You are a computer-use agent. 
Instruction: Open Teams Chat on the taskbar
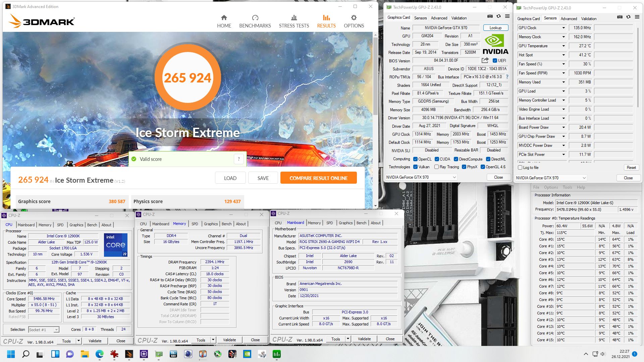point(70,354)
